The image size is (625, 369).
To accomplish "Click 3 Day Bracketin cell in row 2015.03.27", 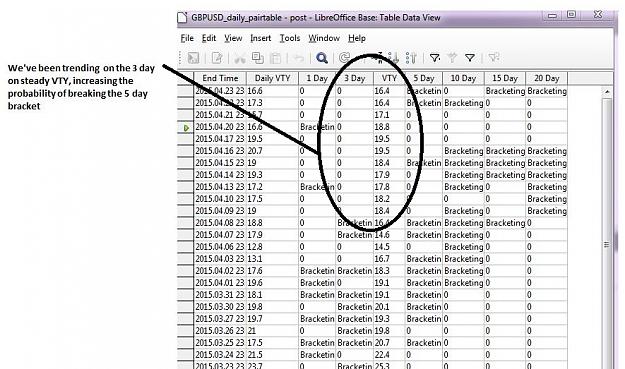I will [354, 319].
